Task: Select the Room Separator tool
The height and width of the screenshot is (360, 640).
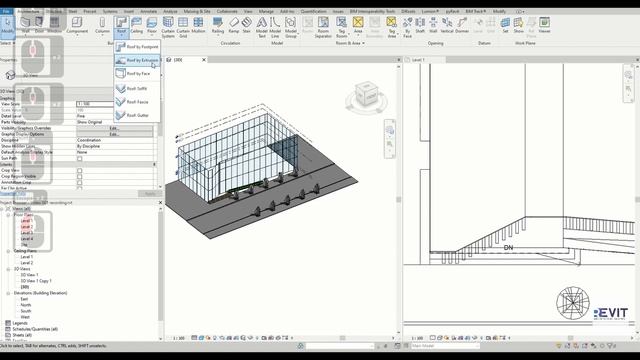Action: click(323, 27)
